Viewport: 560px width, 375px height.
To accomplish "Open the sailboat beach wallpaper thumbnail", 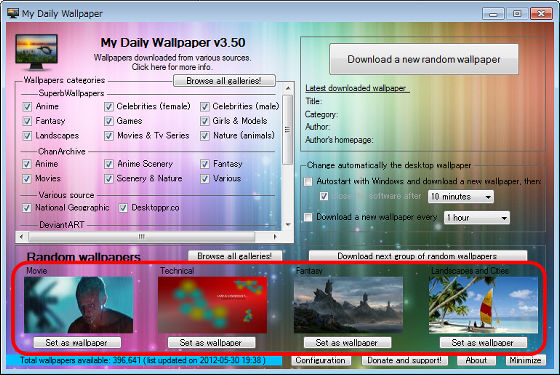I will click(483, 305).
